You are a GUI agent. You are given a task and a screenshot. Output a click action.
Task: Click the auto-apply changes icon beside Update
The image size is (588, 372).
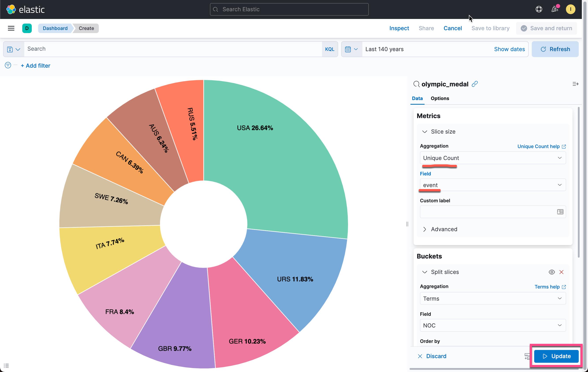[527, 356]
